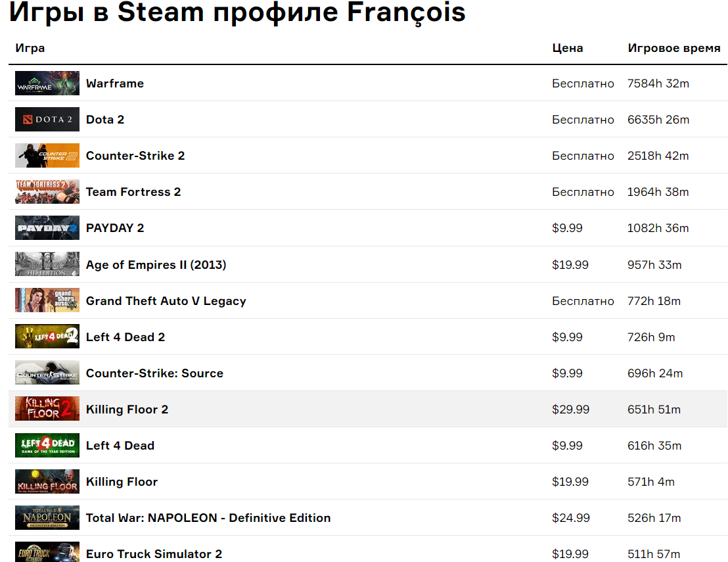Click the Warframe title text

[115, 83]
